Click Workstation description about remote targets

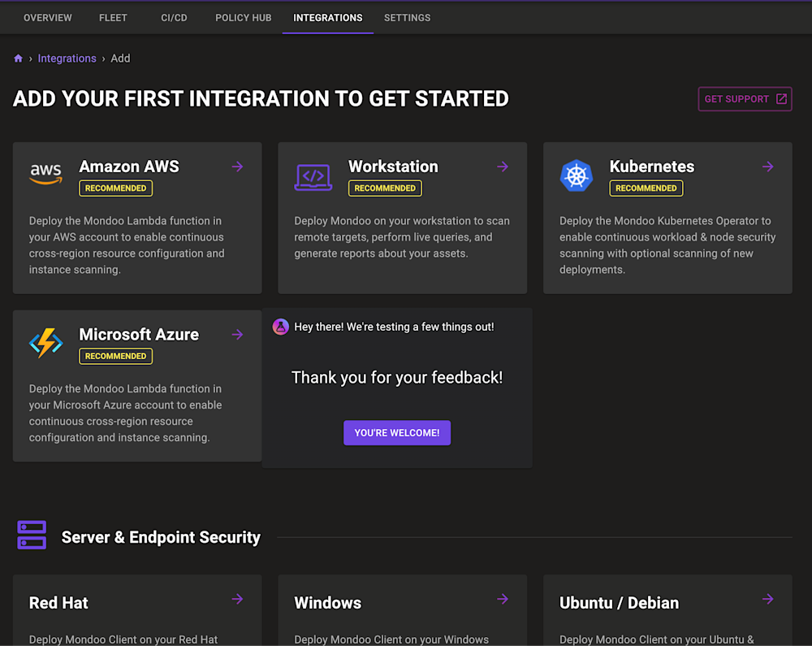[x=402, y=237]
